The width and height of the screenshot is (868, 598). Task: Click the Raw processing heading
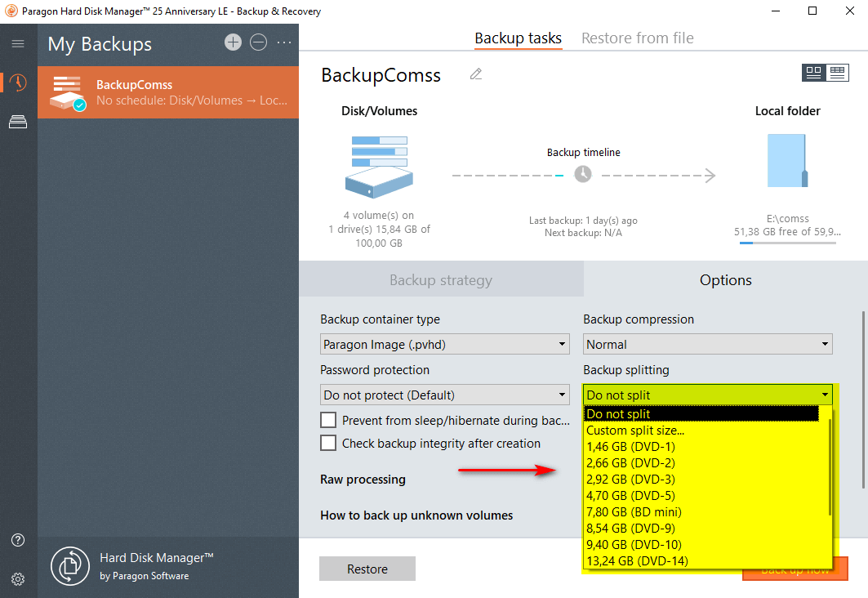[363, 480]
